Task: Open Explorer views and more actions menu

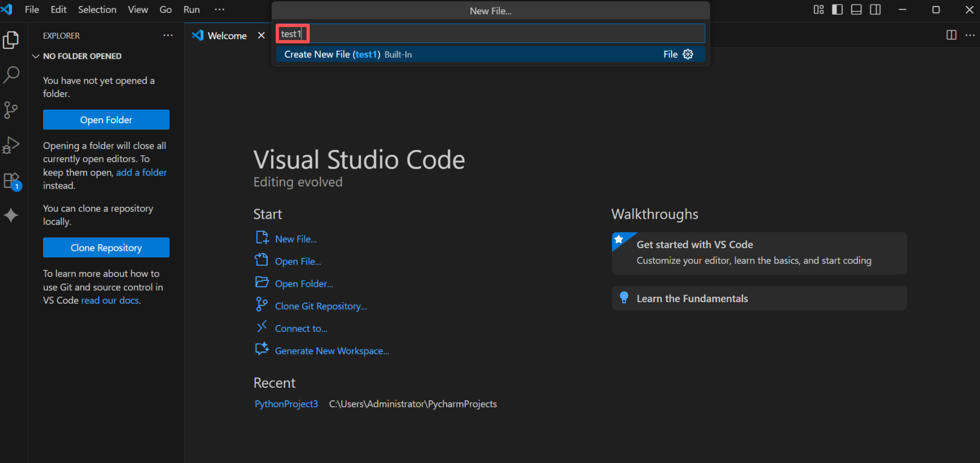Action: (x=168, y=35)
